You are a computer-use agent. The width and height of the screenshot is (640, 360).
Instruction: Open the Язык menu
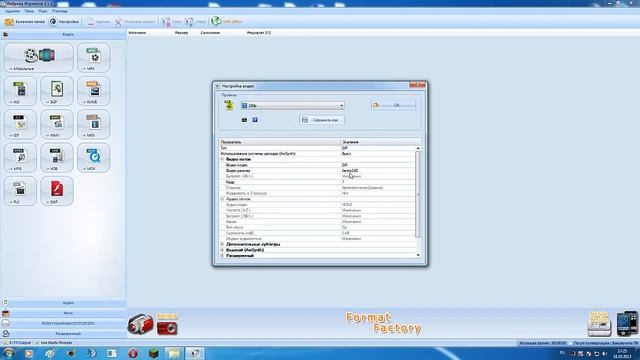tap(43, 11)
